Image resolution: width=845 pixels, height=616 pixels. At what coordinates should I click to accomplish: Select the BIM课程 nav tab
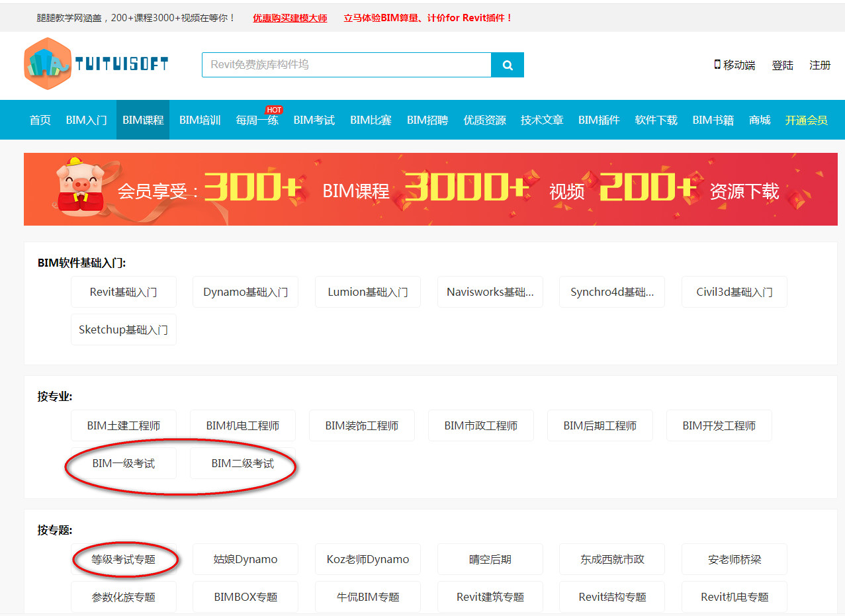[x=143, y=120]
